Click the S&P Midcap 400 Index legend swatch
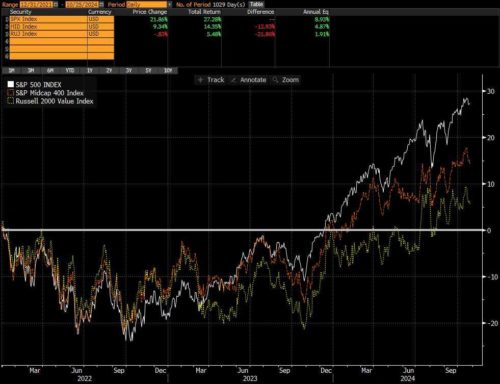The height and width of the screenshot is (384, 500). 11,93
